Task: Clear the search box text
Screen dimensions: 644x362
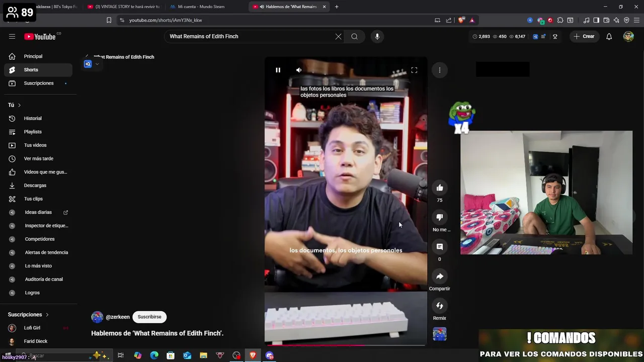Action: [x=338, y=36]
